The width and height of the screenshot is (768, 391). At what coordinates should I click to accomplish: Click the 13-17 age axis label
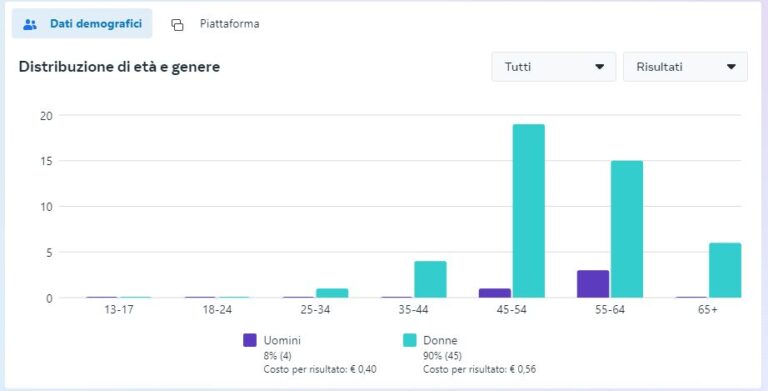click(119, 310)
